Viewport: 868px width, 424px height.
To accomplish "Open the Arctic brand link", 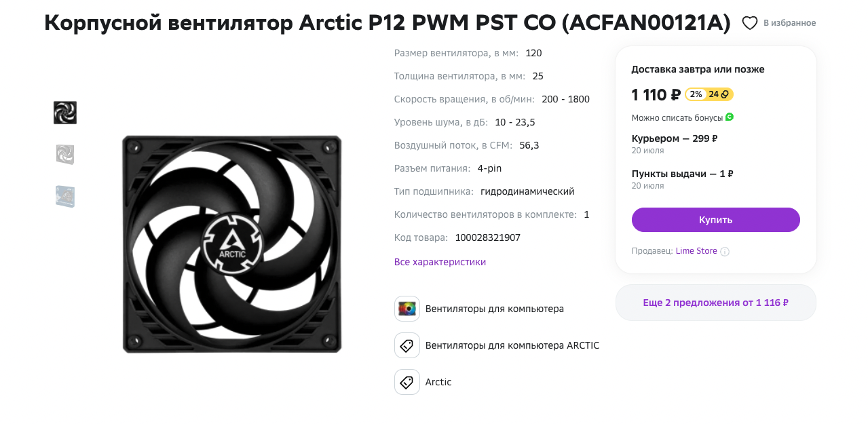I will pos(438,382).
